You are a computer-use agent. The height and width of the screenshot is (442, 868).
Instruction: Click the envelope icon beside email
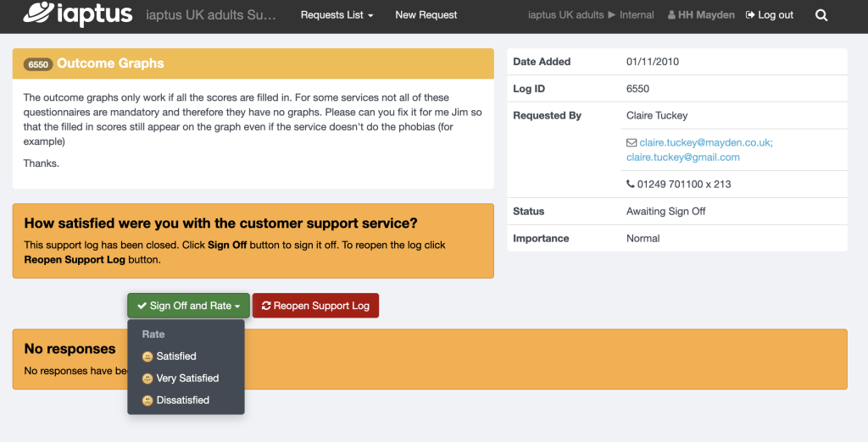(632, 143)
